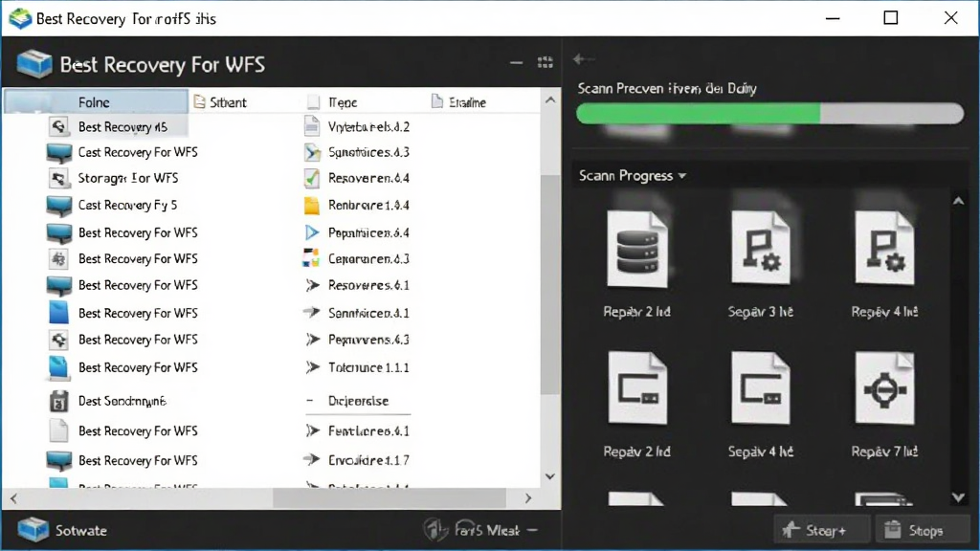Switch to the Sithant tab

(220, 101)
